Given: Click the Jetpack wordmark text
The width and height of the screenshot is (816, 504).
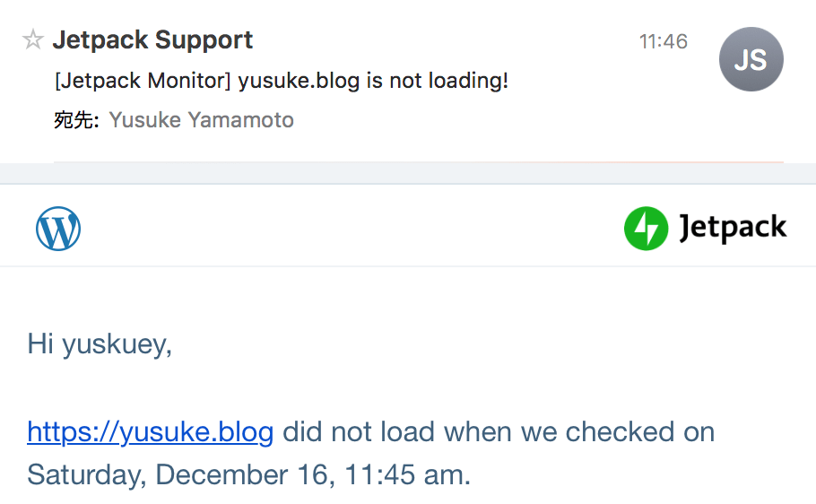Looking at the screenshot, I should [x=733, y=228].
